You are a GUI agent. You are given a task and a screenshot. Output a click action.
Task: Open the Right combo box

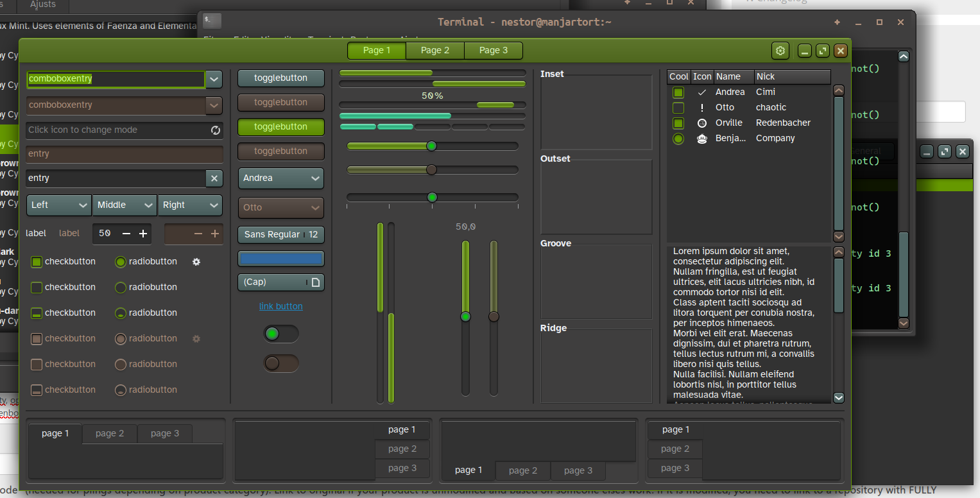[190, 205]
